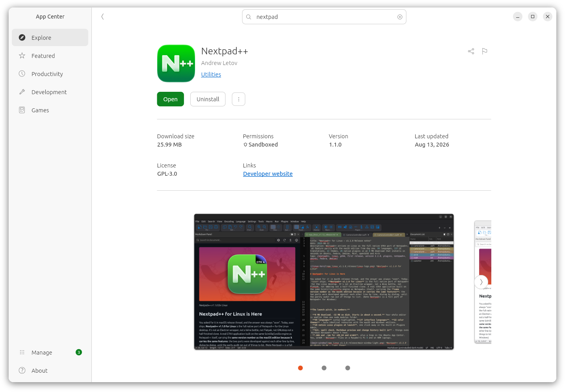Click the Nextpad++ app logo

click(176, 63)
